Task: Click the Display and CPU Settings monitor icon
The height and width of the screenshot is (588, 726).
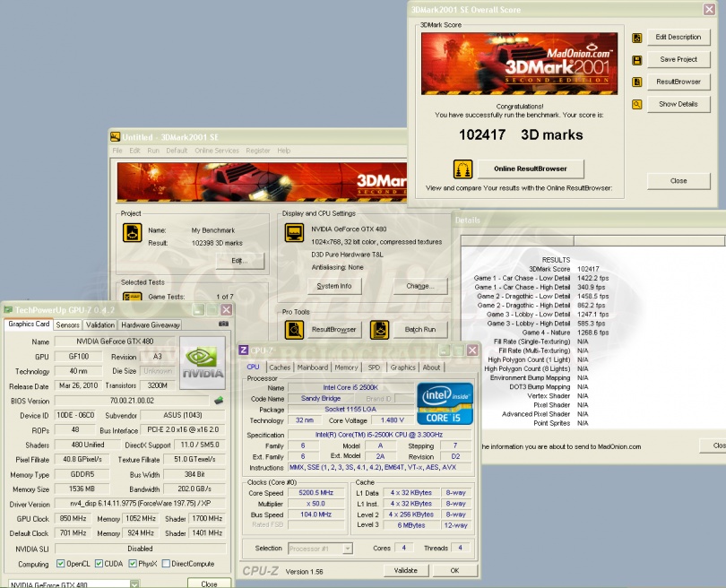Action: coord(293,232)
